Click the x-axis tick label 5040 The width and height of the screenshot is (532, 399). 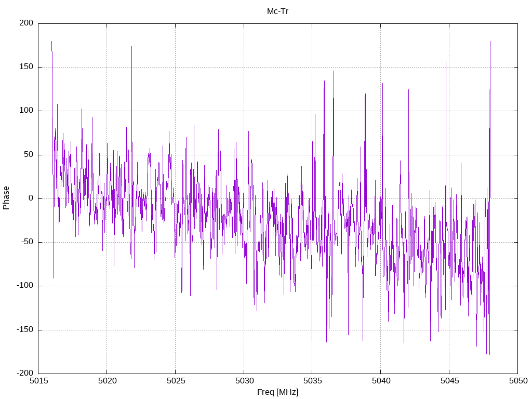(381, 381)
